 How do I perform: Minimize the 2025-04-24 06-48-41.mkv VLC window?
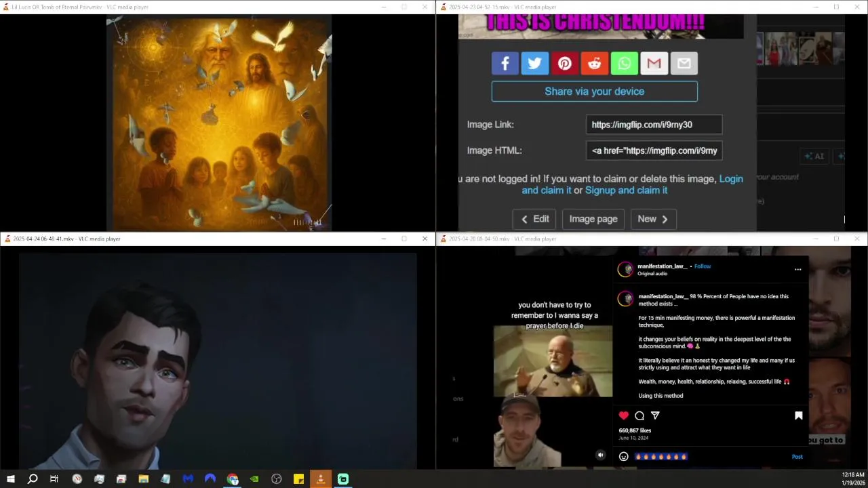[x=383, y=239]
